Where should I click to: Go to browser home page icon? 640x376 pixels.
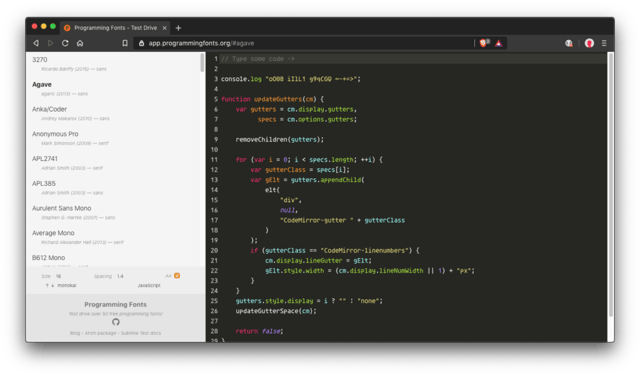click(x=80, y=43)
